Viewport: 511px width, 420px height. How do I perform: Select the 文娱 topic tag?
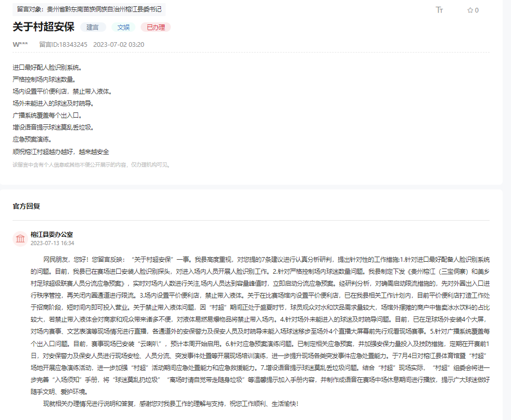[122, 27]
